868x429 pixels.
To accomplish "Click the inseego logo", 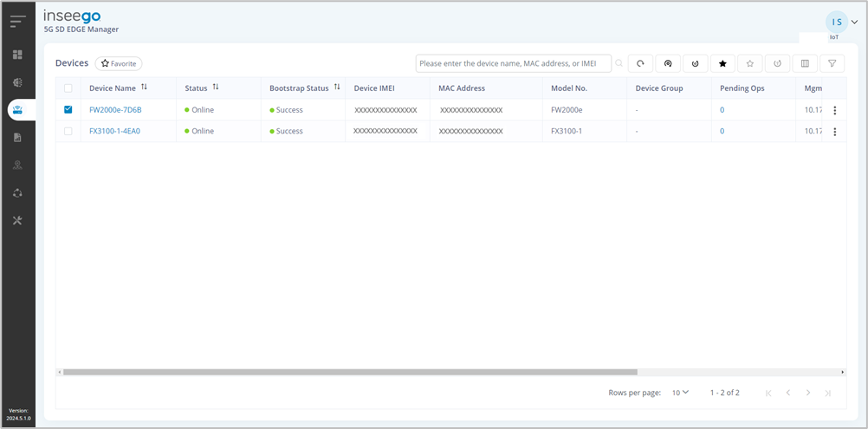I will point(72,16).
